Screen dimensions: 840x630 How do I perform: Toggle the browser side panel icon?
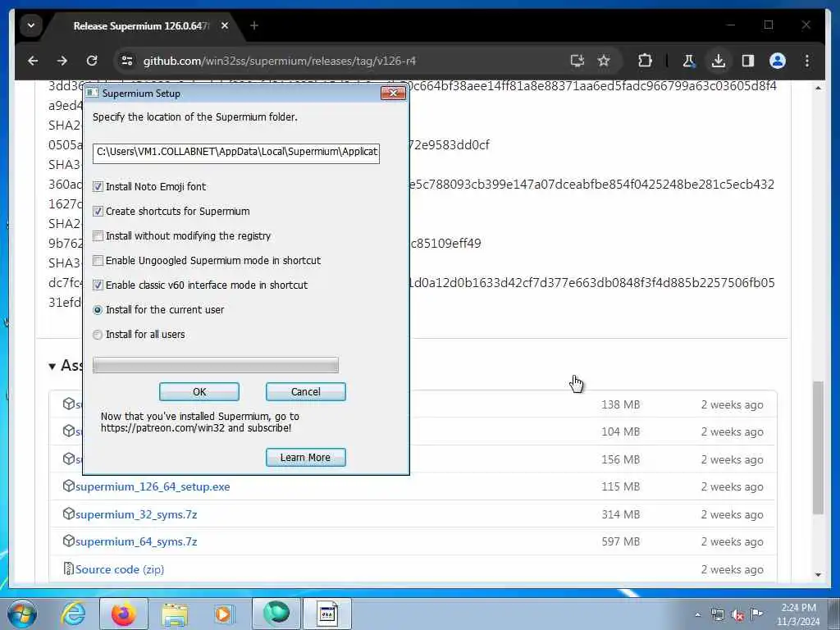[x=748, y=61]
